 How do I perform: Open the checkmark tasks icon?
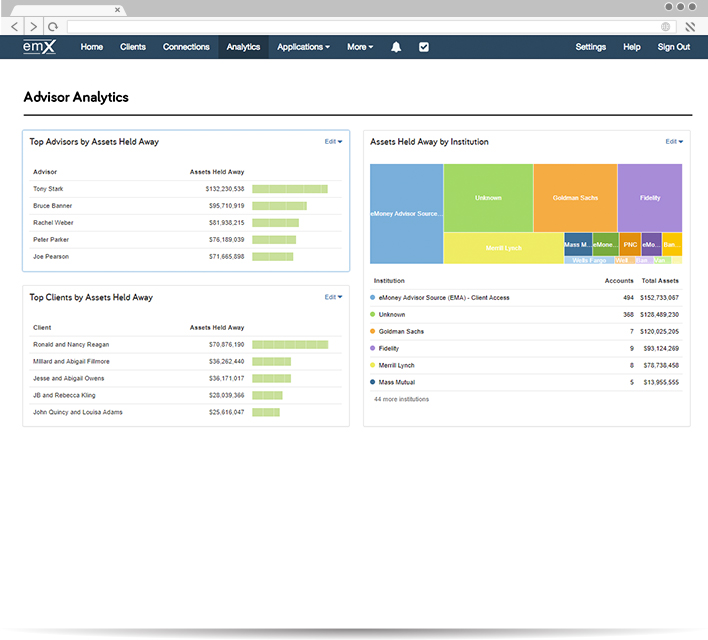(424, 47)
